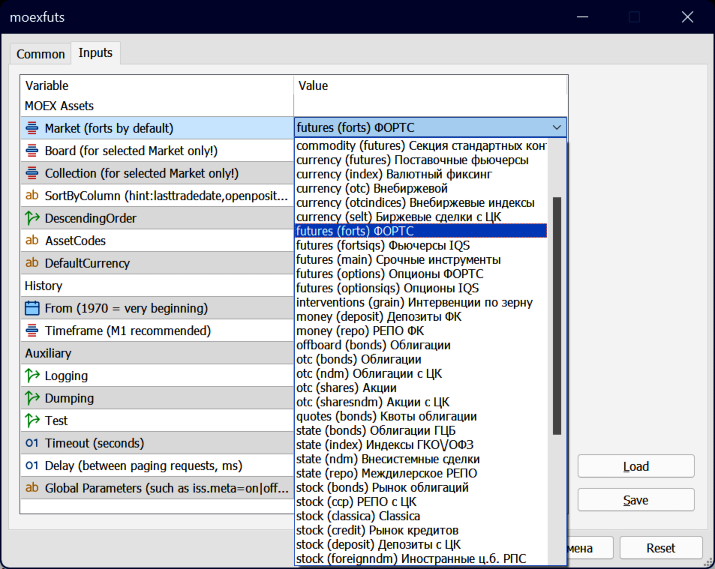Pick stock (deposit) Депозиты с ЦК
This screenshot has width=715, height=569.
pos(421,545)
